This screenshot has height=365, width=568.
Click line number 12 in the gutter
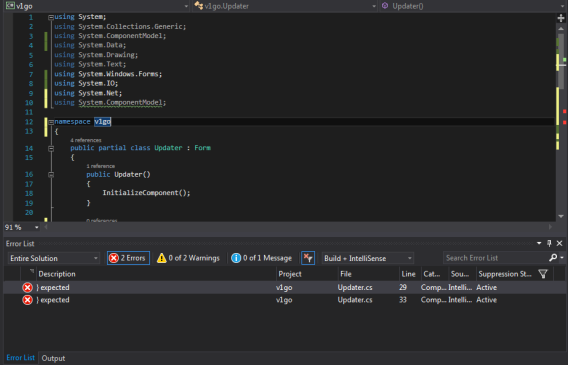coord(29,122)
